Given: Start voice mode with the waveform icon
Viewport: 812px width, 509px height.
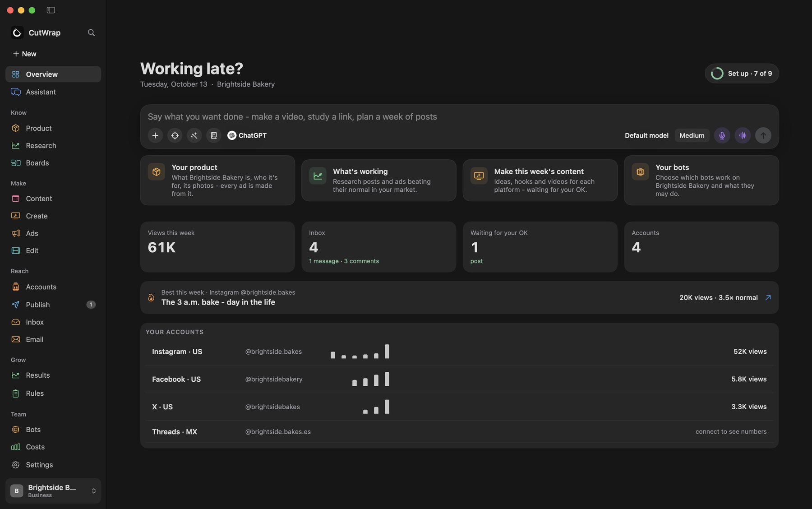Looking at the screenshot, I should [x=743, y=135].
